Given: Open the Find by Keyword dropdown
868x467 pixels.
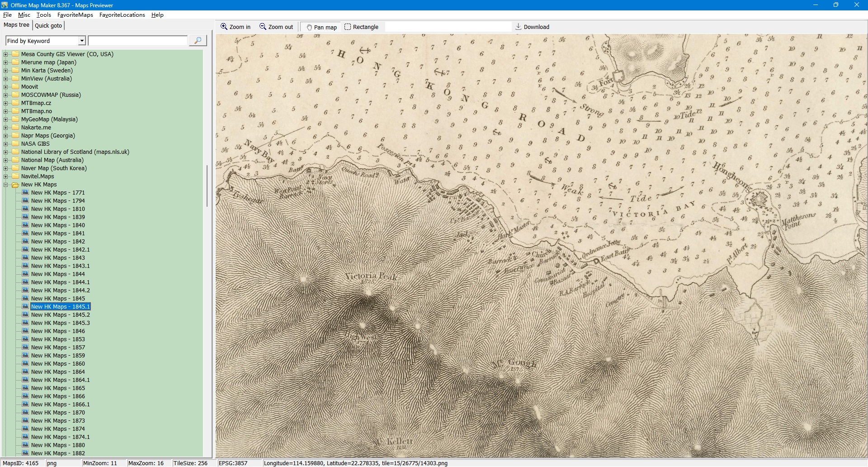Looking at the screenshot, I should click(82, 41).
